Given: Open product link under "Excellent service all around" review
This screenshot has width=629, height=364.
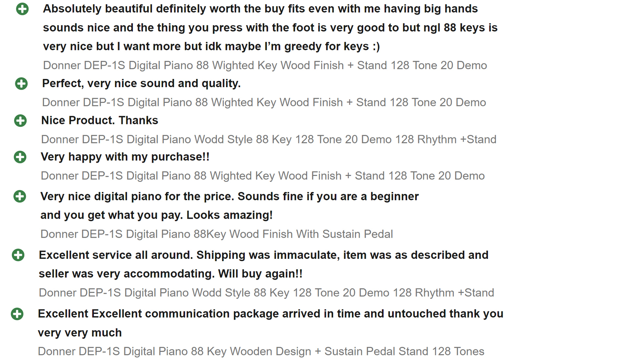Looking at the screenshot, I should click(266, 293).
